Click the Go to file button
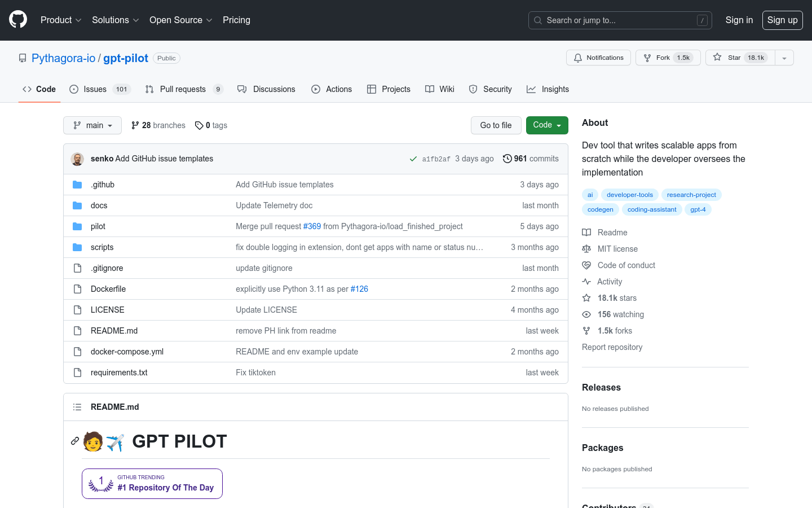The image size is (812, 508). click(496, 125)
